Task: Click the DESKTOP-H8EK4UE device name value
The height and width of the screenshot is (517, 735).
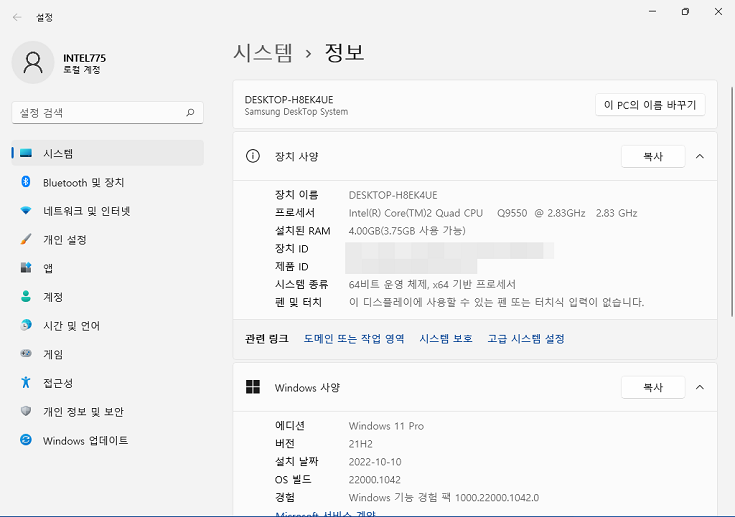Action: [393, 195]
